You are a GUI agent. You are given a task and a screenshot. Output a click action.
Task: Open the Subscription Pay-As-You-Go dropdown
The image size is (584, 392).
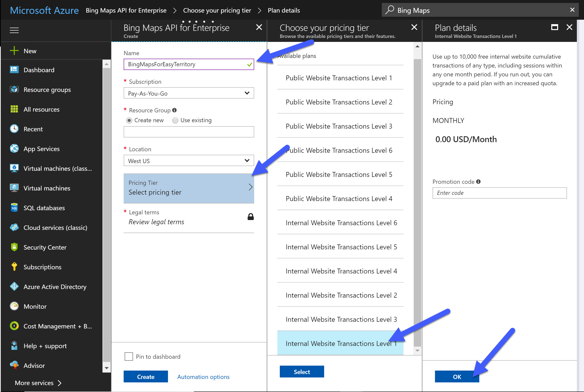189,93
